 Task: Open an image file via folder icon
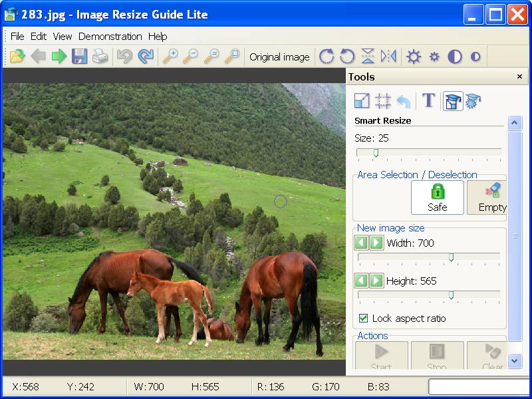tap(18, 57)
